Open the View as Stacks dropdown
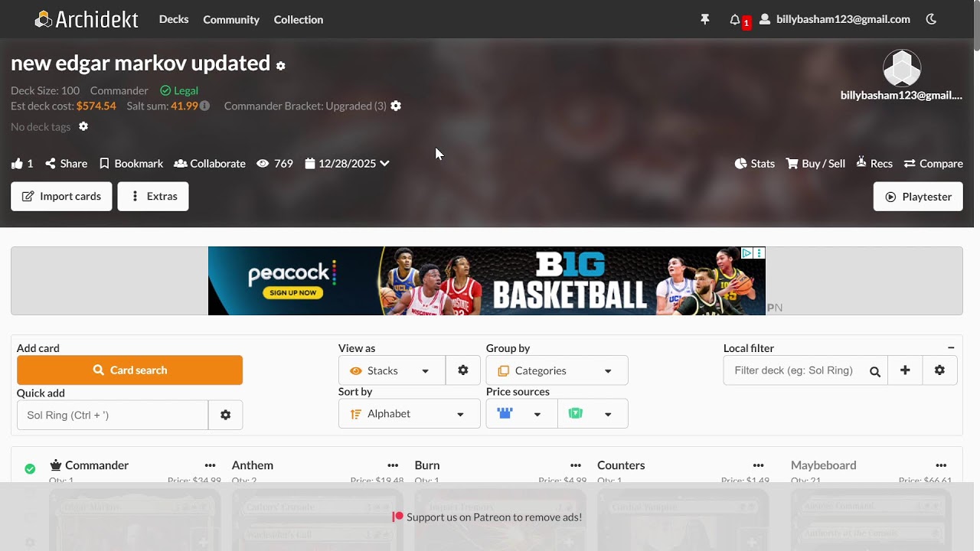 click(x=392, y=370)
